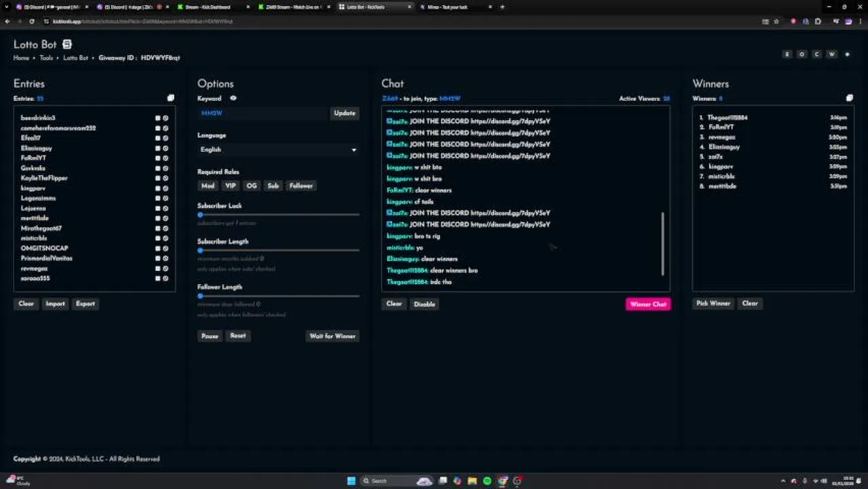
Task: Pick a winner from the Winners panel
Action: tap(713, 304)
